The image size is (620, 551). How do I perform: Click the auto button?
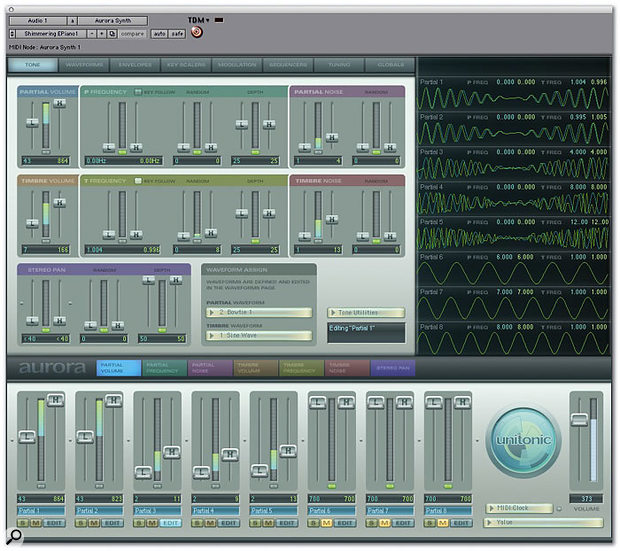pos(159,34)
